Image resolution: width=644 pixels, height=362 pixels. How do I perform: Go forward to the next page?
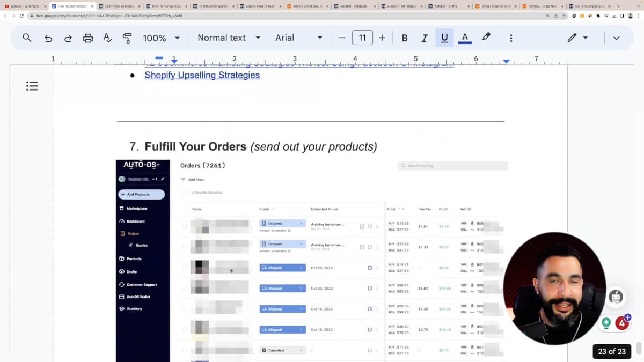(x=13, y=16)
